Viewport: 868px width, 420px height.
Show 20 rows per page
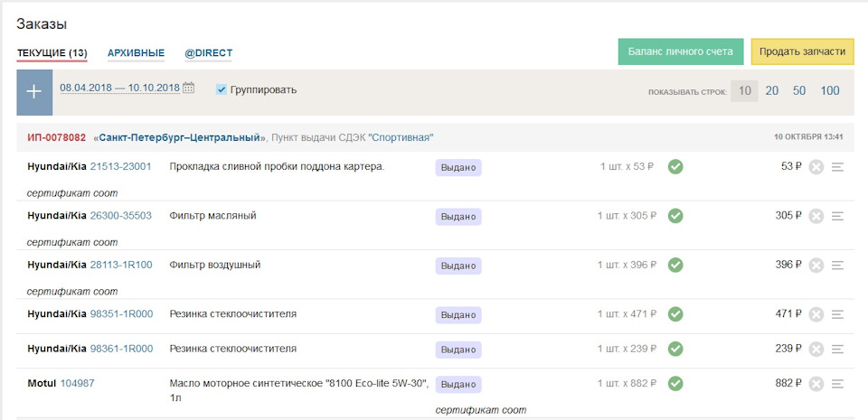tap(772, 90)
